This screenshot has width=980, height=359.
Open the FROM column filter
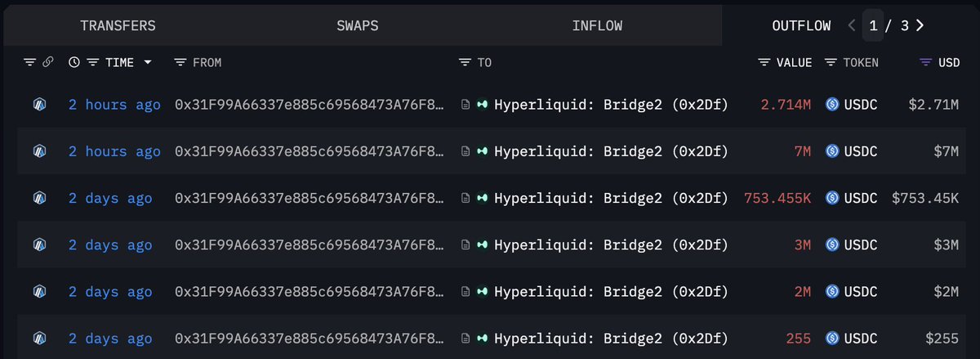click(x=180, y=62)
